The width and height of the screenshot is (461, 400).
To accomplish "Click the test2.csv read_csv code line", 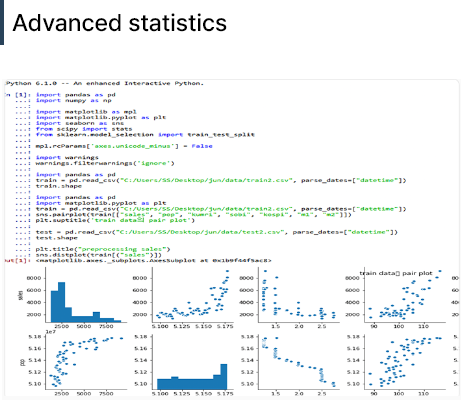I will [217, 232].
